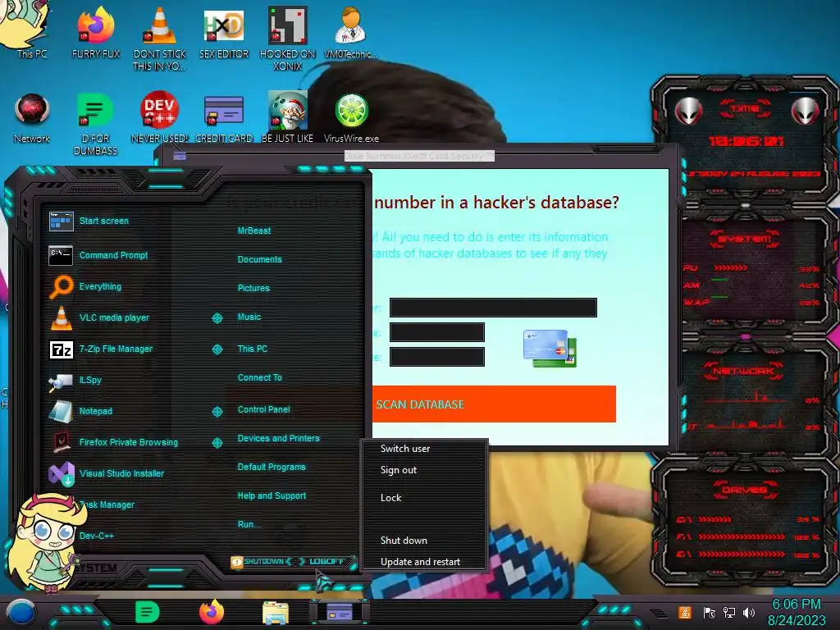Image resolution: width=840 pixels, height=630 pixels.
Task: Open the VirusWire.exe desktop icon
Action: coord(351,118)
